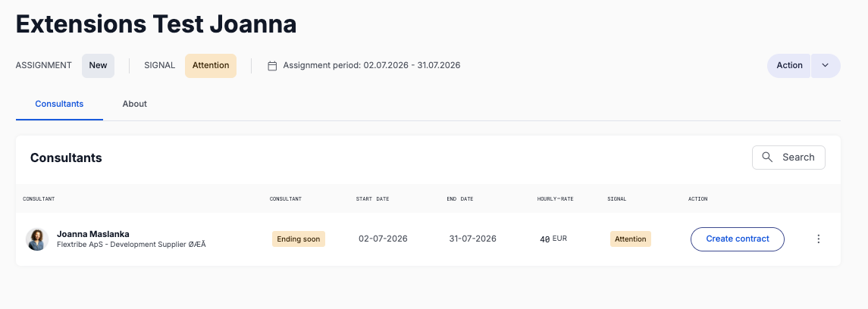Click the Ending soon status badge

point(299,239)
